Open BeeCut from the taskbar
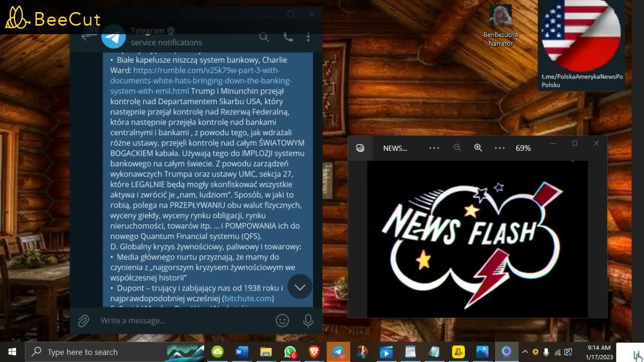 tap(458, 352)
